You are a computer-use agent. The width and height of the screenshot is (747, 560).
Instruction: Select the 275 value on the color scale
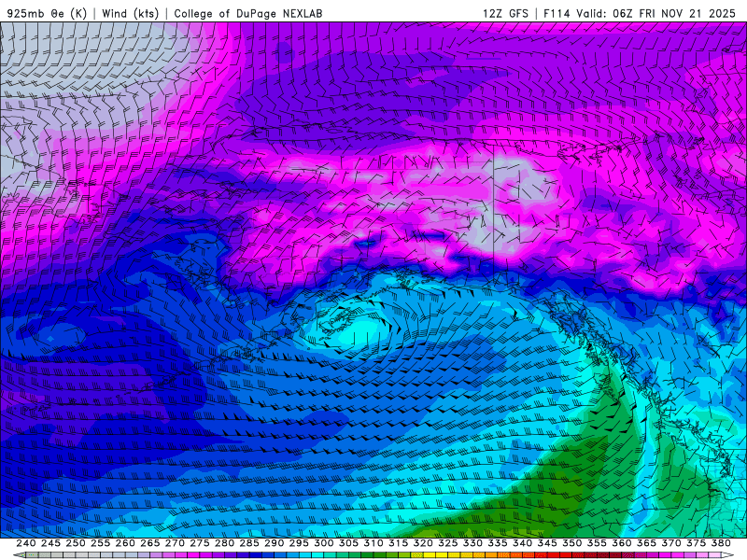[199, 543]
